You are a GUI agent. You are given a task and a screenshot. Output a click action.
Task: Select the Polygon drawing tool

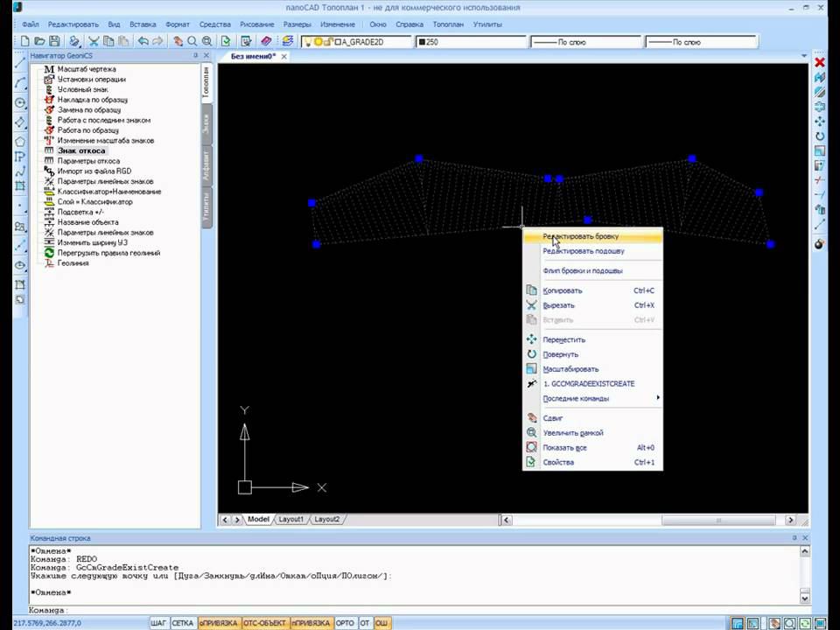(19, 141)
